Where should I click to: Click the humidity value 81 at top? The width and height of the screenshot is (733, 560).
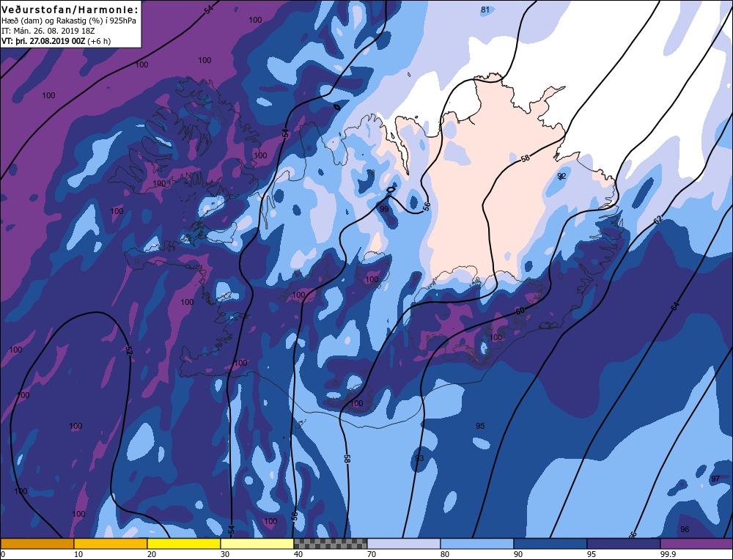[x=485, y=10]
